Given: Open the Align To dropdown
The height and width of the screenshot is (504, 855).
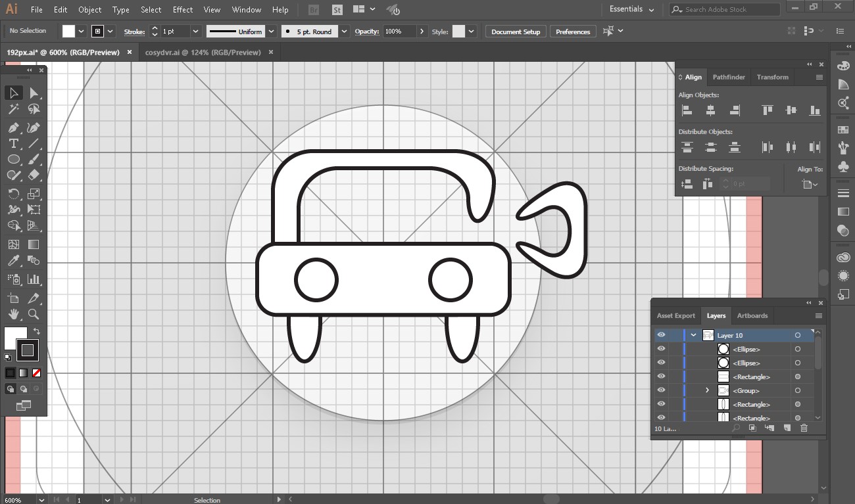Looking at the screenshot, I should (810, 185).
